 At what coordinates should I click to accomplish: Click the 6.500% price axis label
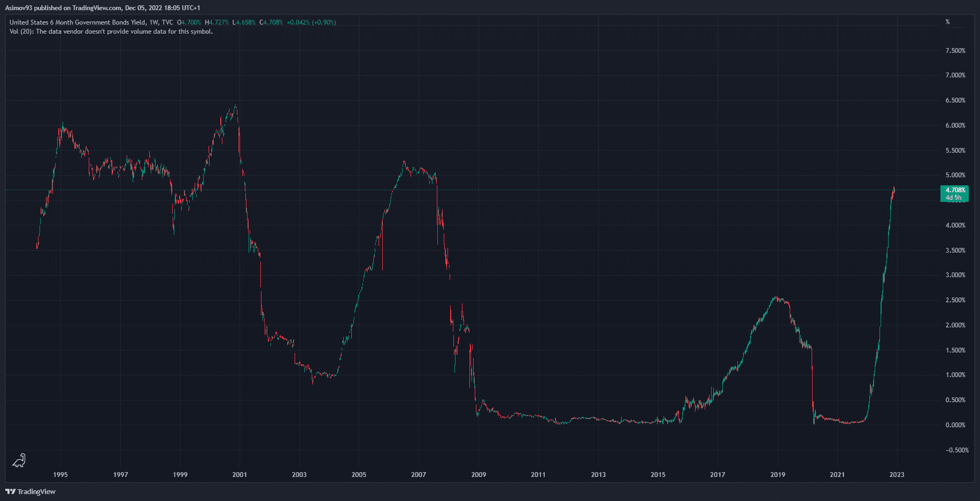tap(955, 100)
